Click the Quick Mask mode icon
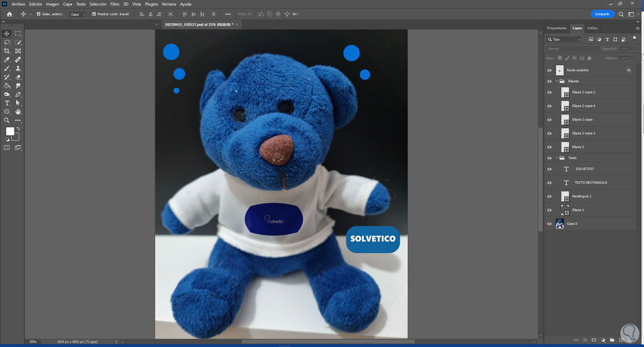The width and height of the screenshot is (644, 347). point(7,147)
